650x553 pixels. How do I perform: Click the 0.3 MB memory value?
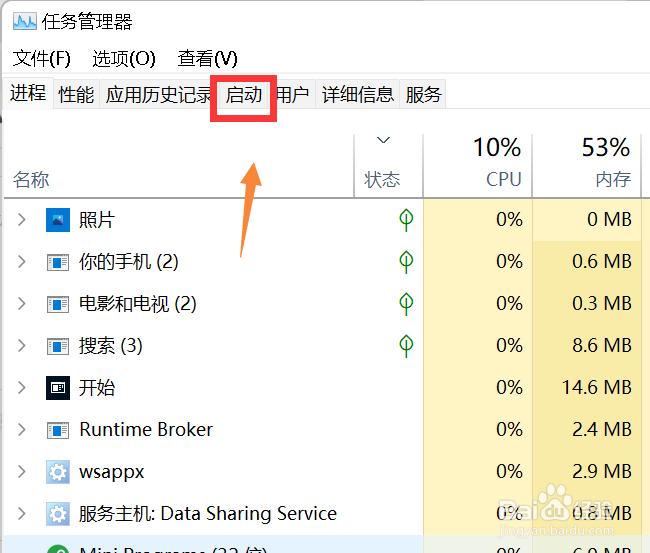[x=602, y=303]
